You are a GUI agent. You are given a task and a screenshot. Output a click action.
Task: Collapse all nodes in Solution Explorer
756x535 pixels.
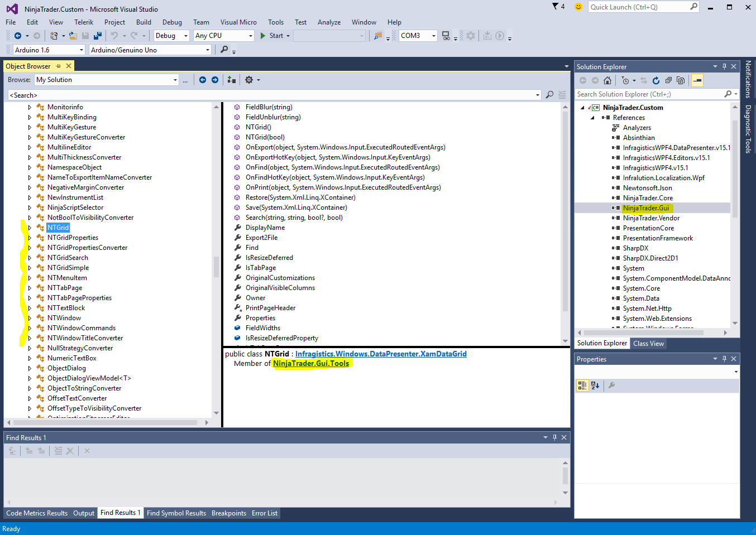pos(668,80)
